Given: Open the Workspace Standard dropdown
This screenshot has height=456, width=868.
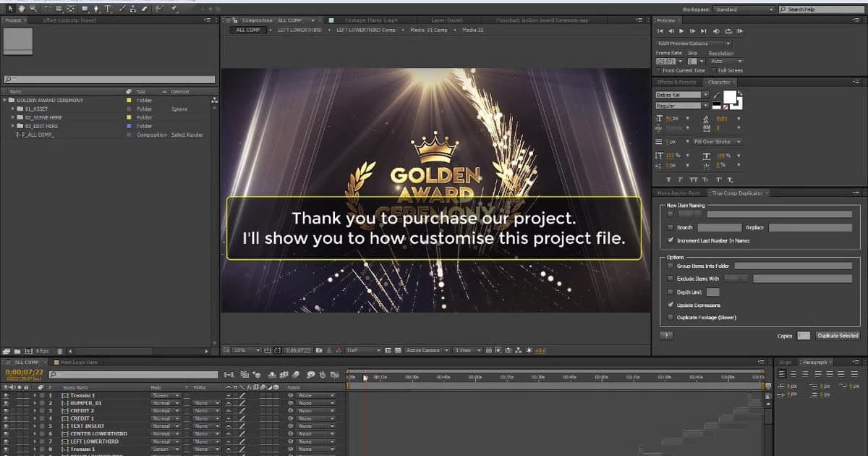Looking at the screenshot, I should click(x=744, y=9).
